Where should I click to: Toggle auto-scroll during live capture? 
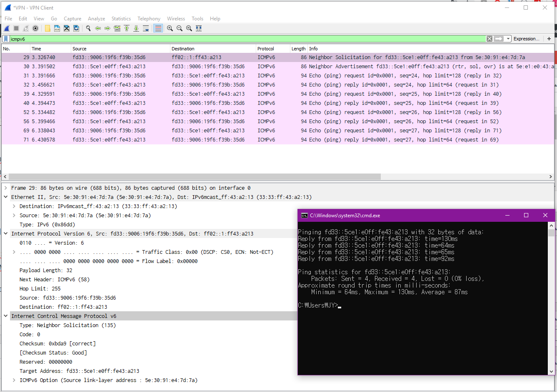tap(146, 28)
